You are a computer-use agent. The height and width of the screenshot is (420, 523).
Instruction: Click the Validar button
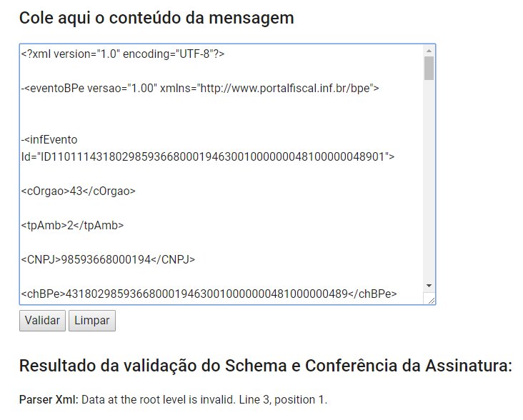42,321
